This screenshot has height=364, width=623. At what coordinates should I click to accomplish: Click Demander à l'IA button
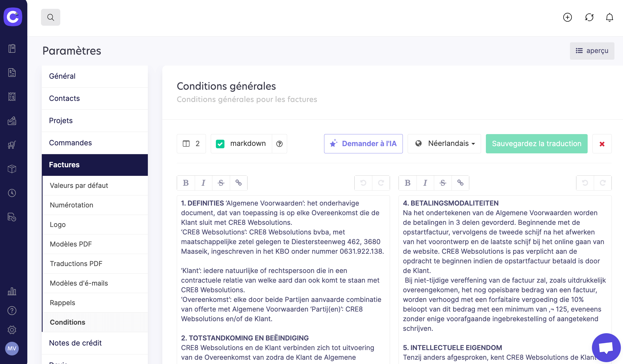pyautogui.click(x=363, y=144)
